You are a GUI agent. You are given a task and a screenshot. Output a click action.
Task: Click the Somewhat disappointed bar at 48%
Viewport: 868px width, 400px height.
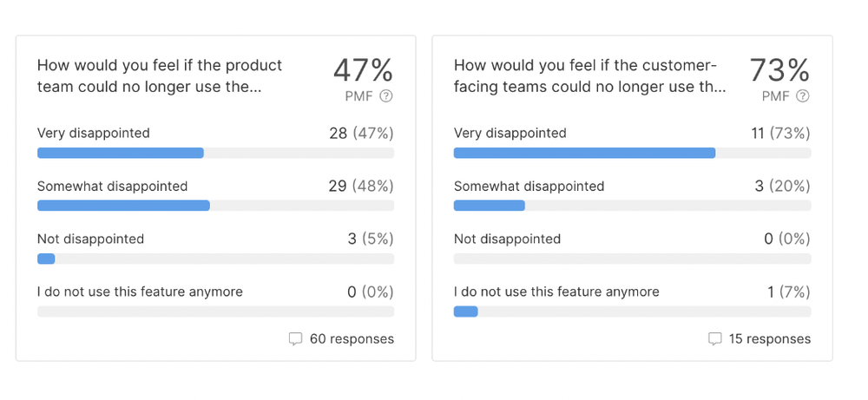(x=123, y=206)
